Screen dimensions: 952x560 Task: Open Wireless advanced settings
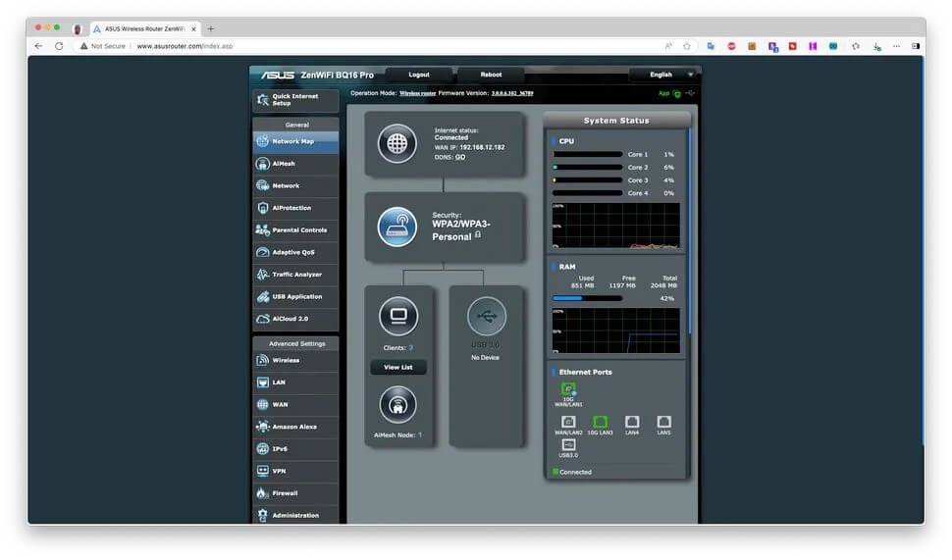pyautogui.click(x=295, y=360)
